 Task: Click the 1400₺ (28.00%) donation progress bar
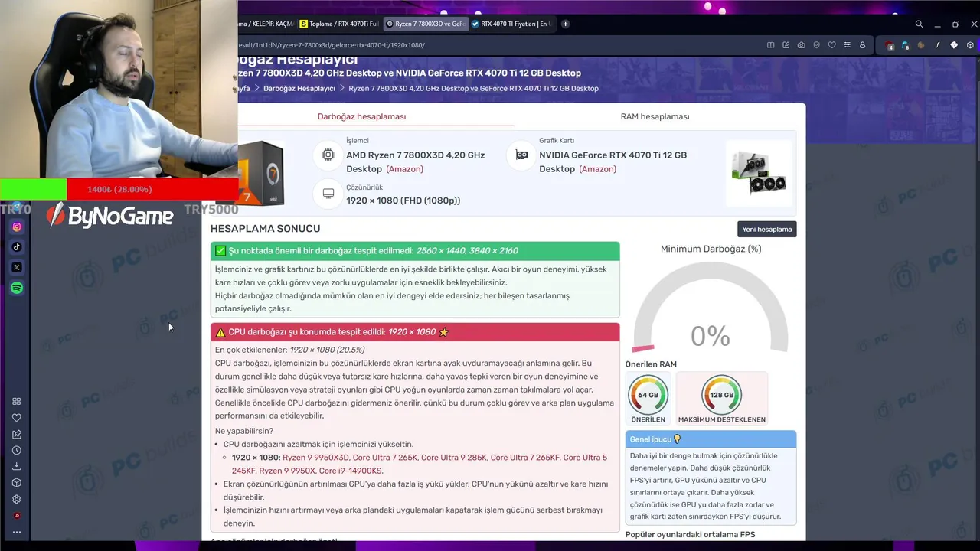pyautogui.click(x=119, y=189)
